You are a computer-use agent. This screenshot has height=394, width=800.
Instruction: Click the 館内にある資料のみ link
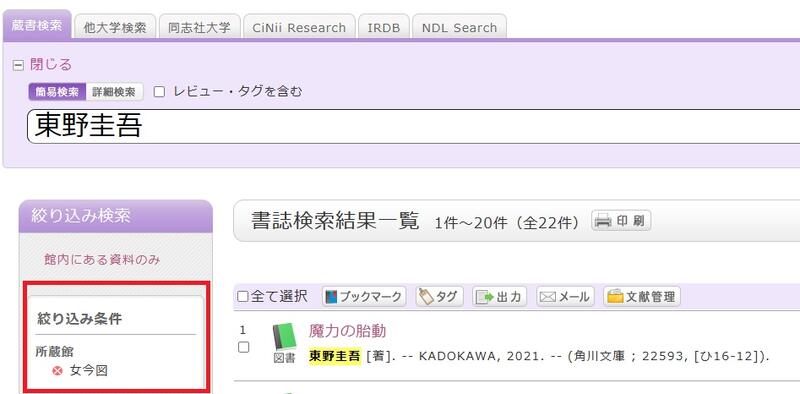(102, 260)
